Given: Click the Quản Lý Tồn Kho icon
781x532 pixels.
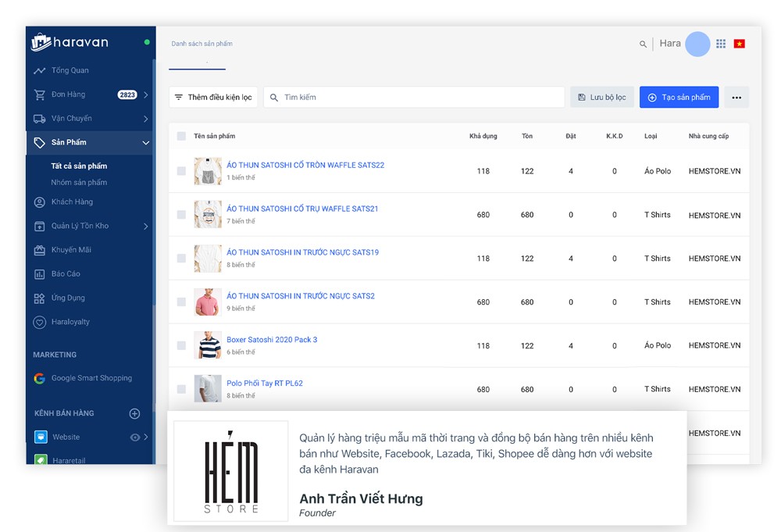Looking at the screenshot, I should coord(39,226).
